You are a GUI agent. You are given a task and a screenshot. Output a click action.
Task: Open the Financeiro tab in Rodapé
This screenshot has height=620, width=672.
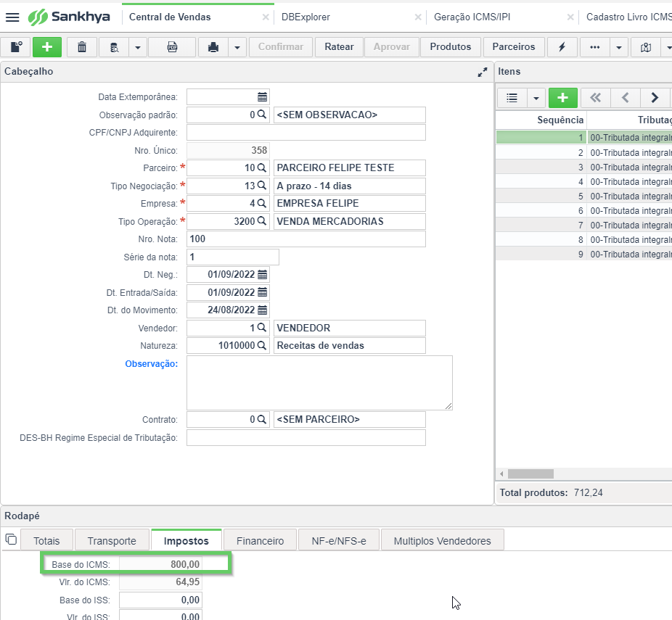(260, 540)
